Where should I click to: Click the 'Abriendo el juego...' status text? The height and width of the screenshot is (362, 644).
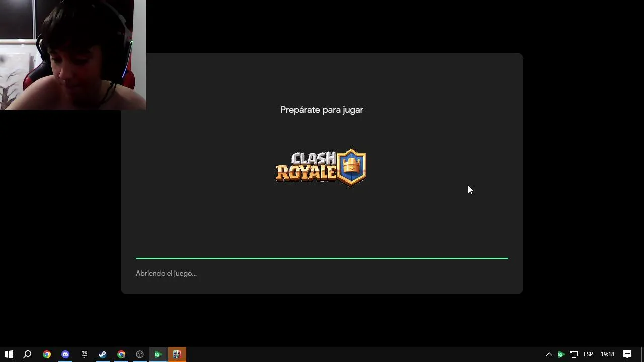point(166,273)
